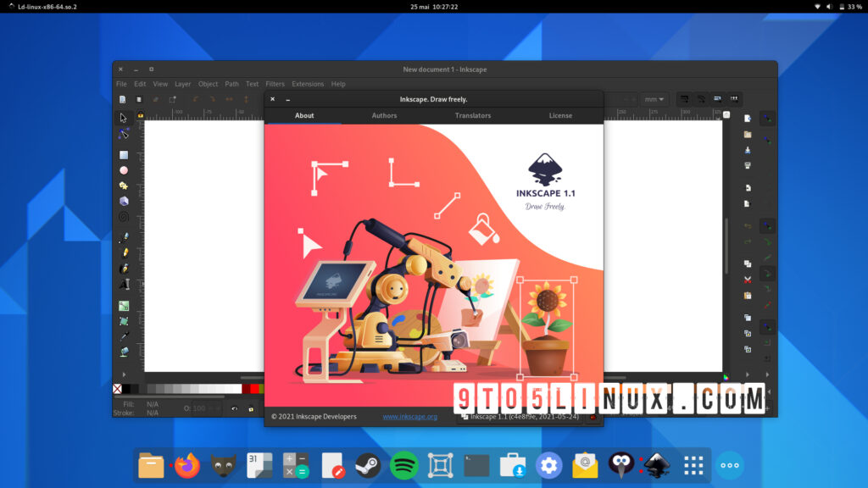The height and width of the screenshot is (488, 868).
Task: Select the Rectangle tool
Action: (124, 155)
